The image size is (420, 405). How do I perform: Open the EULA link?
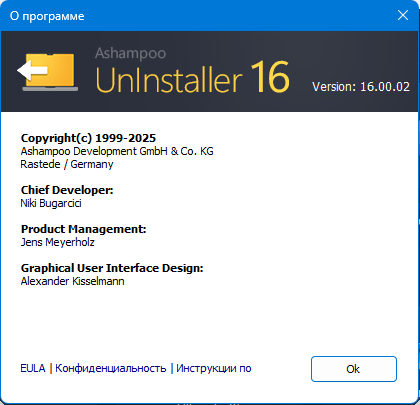(x=33, y=368)
